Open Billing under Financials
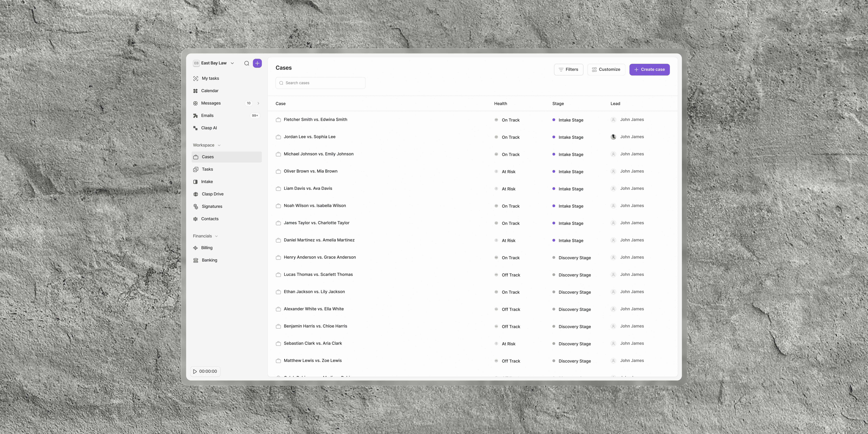 (x=207, y=248)
